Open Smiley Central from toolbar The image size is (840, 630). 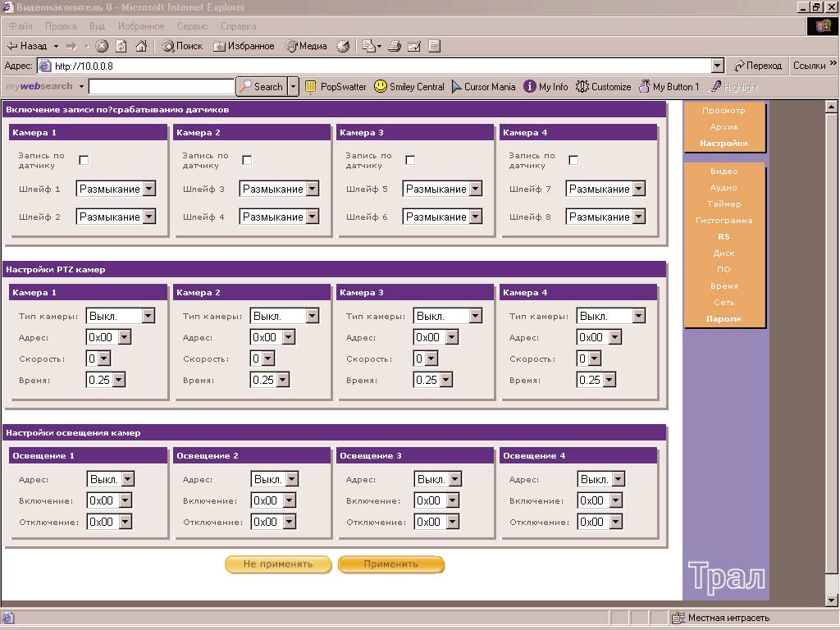(x=409, y=86)
